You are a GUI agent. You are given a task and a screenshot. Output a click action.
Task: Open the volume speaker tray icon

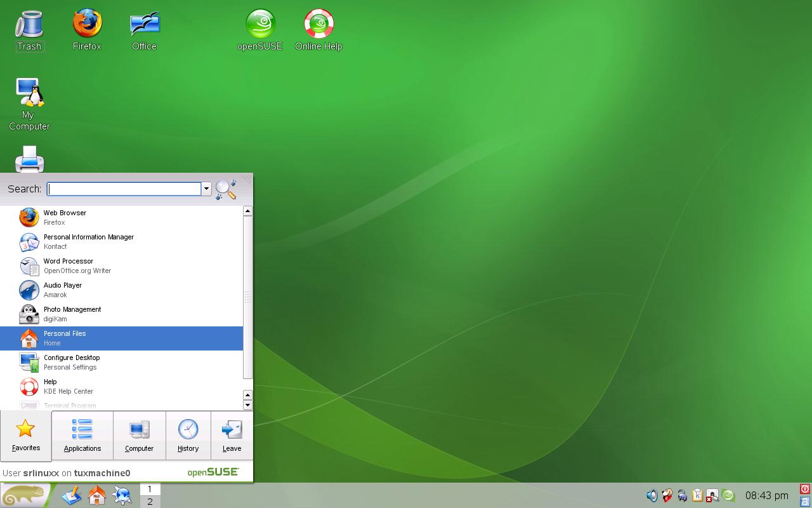(x=652, y=495)
